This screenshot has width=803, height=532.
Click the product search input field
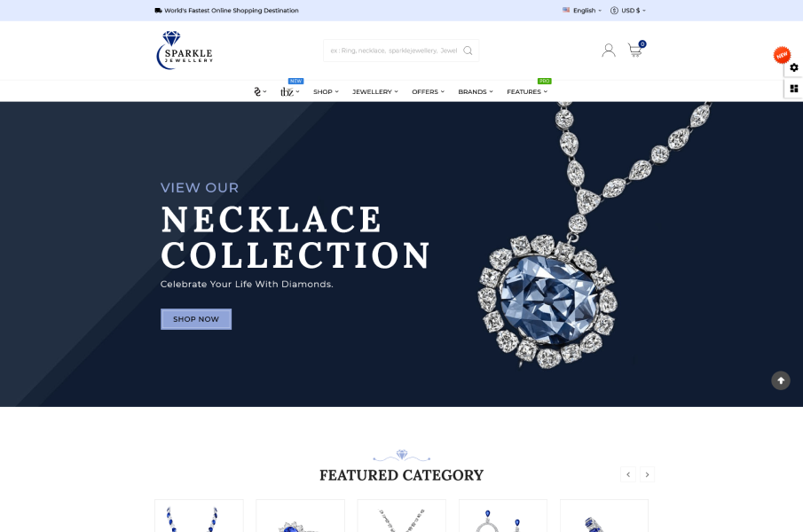click(x=394, y=51)
